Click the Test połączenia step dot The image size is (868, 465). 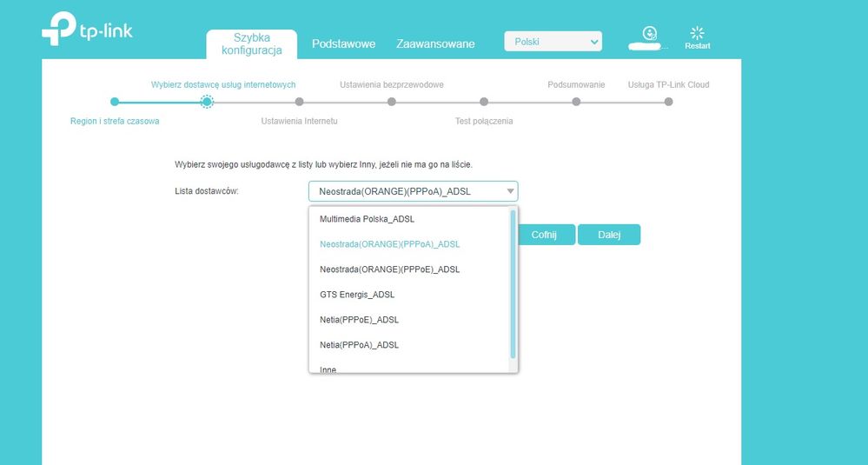coord(484,102)
